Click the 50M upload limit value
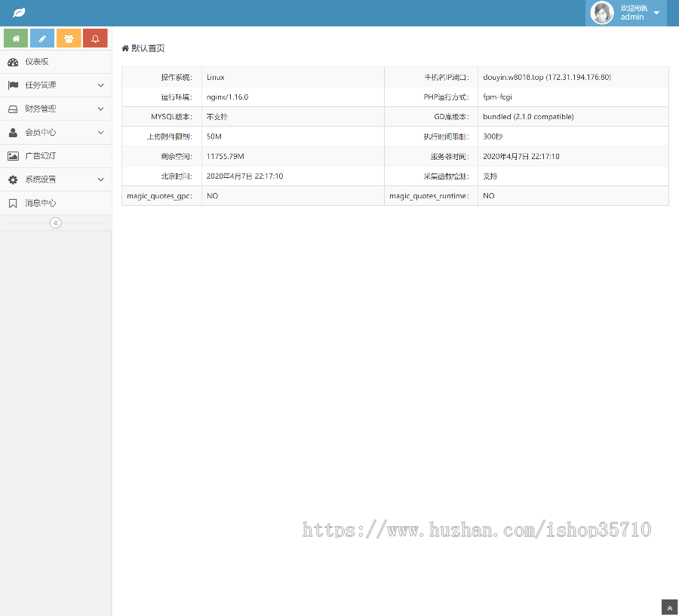 click(214, 136)
